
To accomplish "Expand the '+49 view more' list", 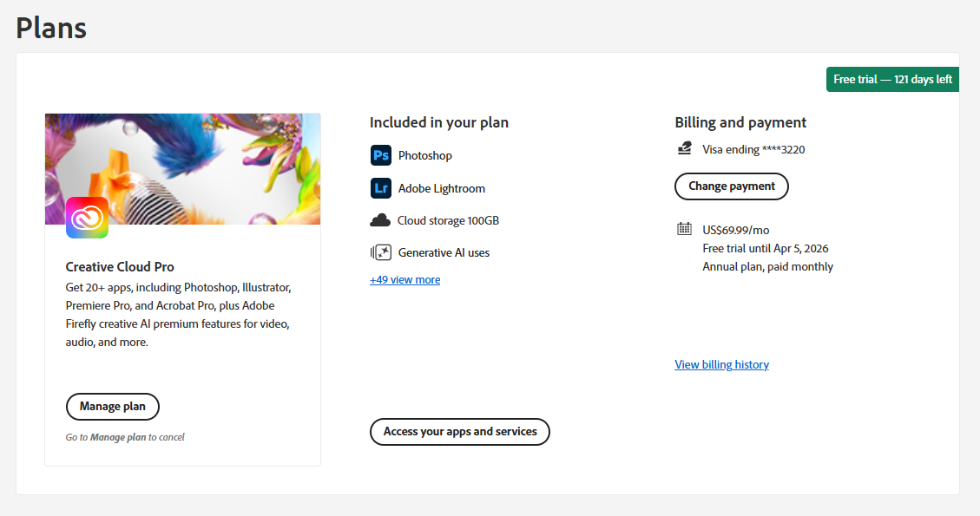I will click(404, 280).
